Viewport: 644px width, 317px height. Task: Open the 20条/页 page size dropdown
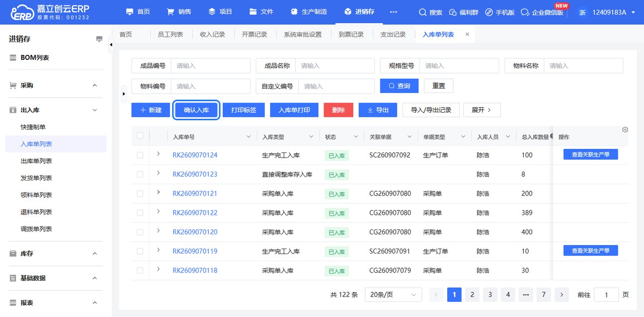393,295
